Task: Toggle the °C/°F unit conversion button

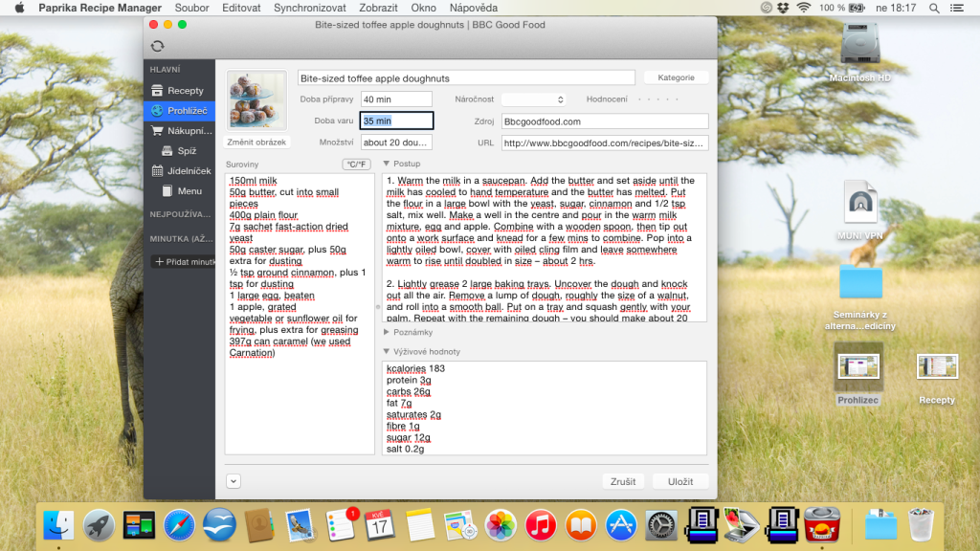Action: 356,165
